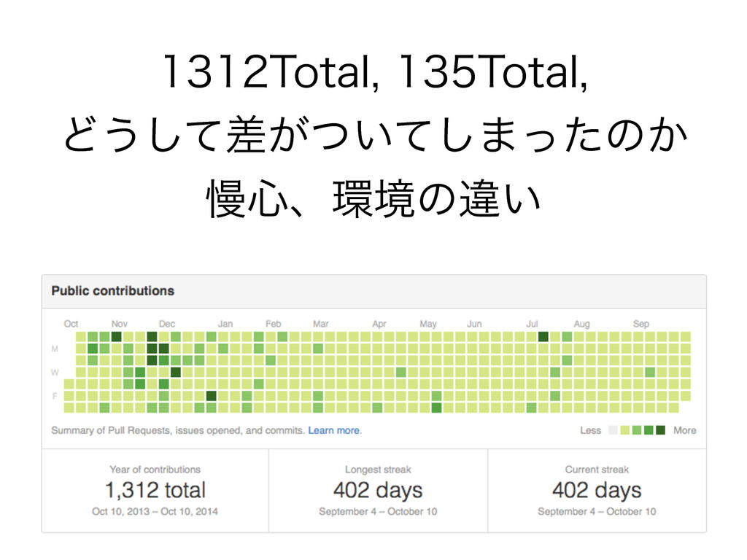This screenshot has width=747, height=560.
Task: Select the Jun month label
Action: pyautogui.click(x=474, y=324)
